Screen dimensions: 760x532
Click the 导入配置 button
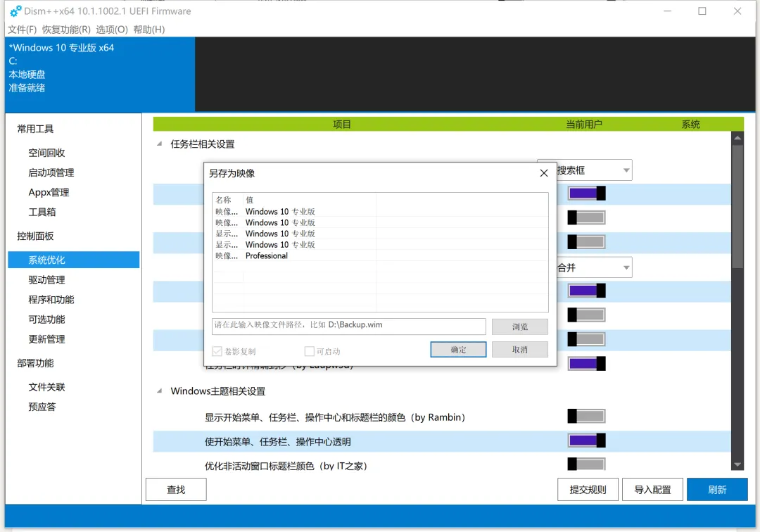point(652,490)
